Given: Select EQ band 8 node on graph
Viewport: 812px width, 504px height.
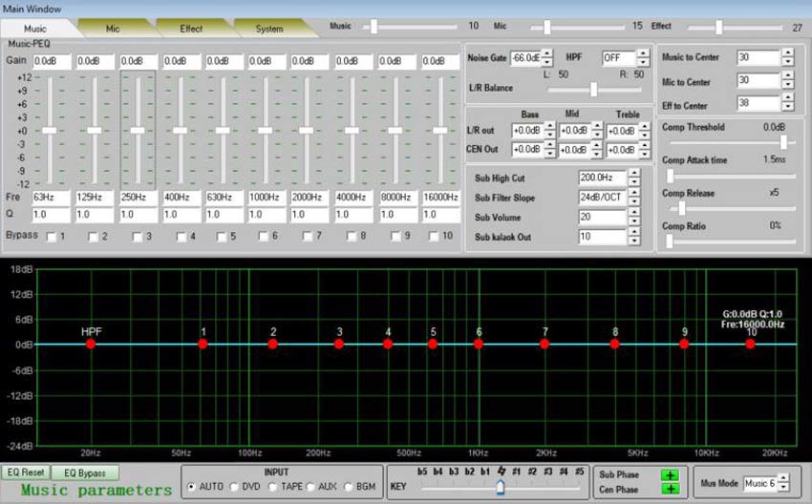Looking at the screenshot, I should point(615,344).
